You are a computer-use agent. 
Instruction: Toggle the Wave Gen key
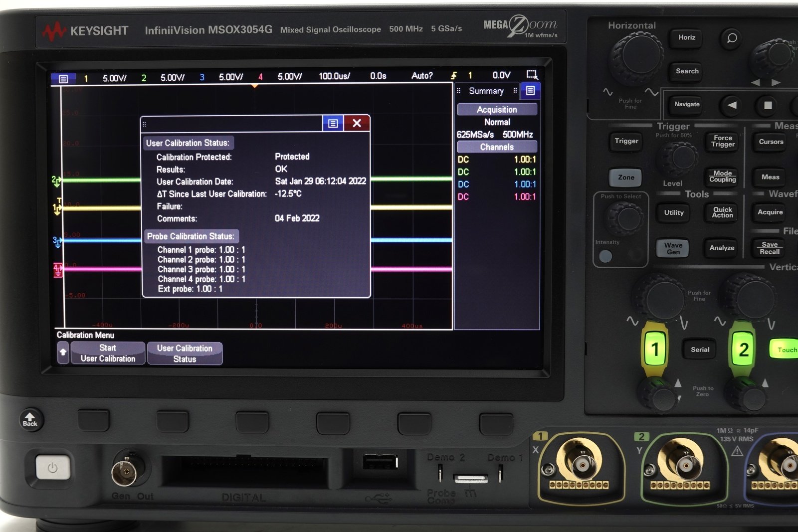click(673, 248)
